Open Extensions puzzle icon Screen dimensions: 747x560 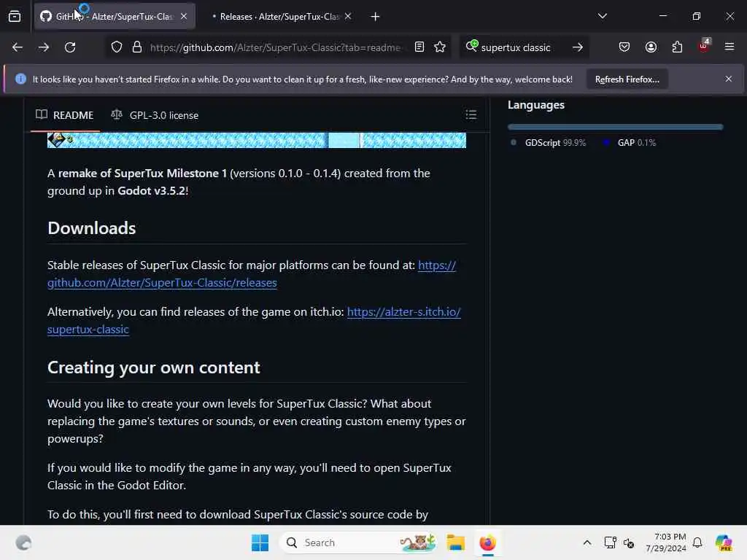[677, 47]
